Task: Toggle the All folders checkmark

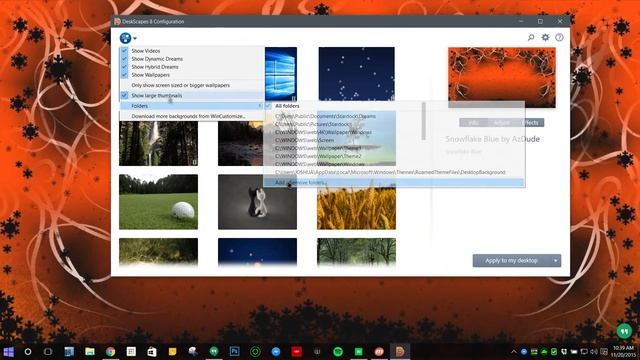Action: (268, 106)
